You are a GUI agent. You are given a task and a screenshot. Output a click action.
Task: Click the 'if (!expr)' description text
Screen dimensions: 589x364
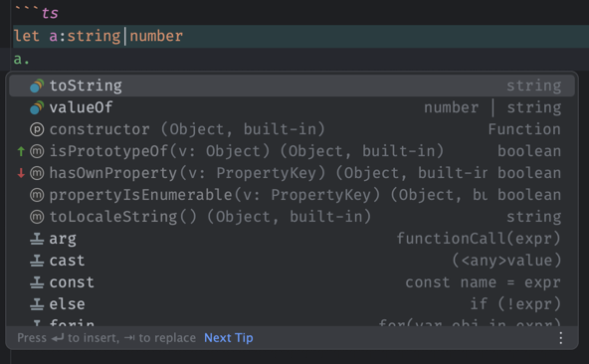515,304
